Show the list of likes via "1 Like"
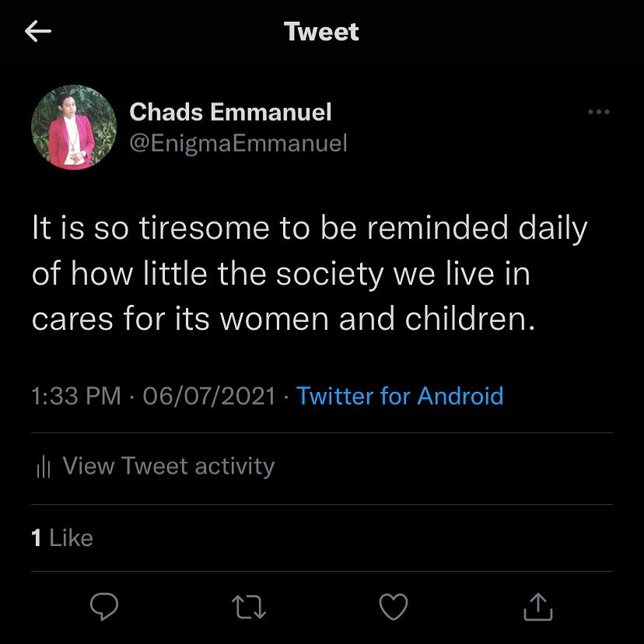 click(x=62, y=537)
